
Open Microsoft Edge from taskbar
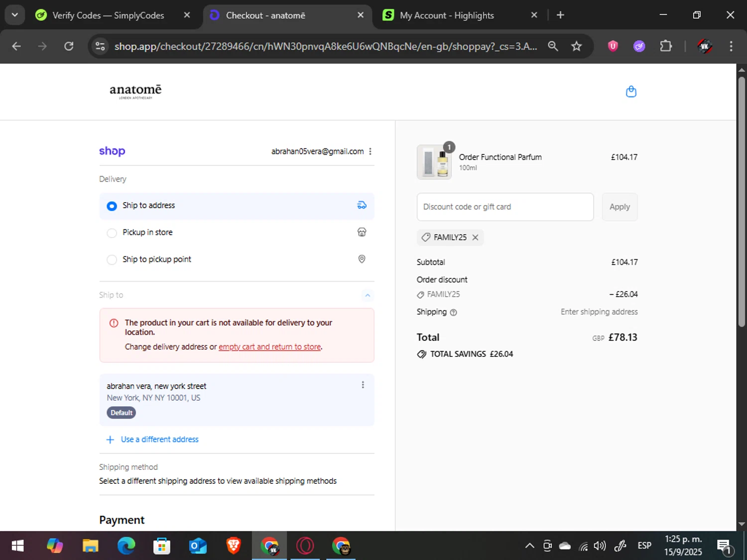(x=126, y=546)
